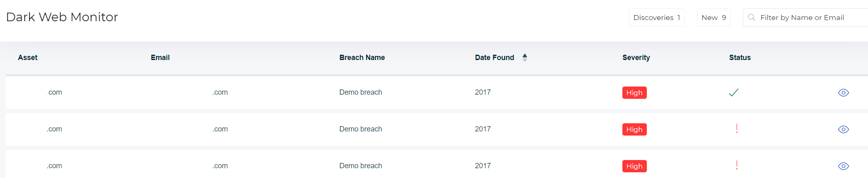
Task: Open the Discoveries filter
Action: tap(656, 18)
